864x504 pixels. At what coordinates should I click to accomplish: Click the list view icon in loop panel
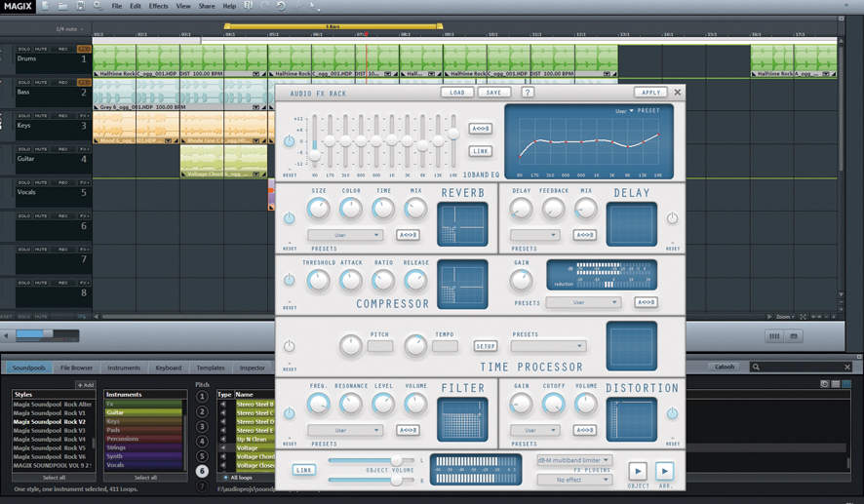pyautogui.click(x=836, y=384)
